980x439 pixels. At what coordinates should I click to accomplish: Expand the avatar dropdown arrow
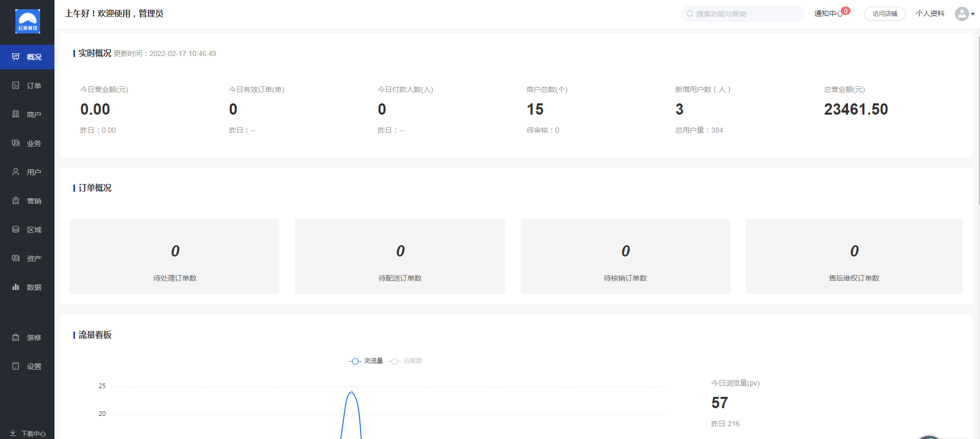tap(973, 14)
